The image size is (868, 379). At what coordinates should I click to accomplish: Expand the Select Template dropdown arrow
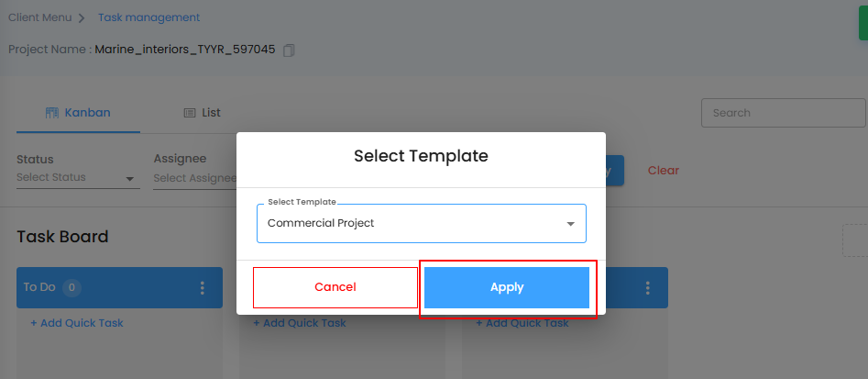[570, 224]
